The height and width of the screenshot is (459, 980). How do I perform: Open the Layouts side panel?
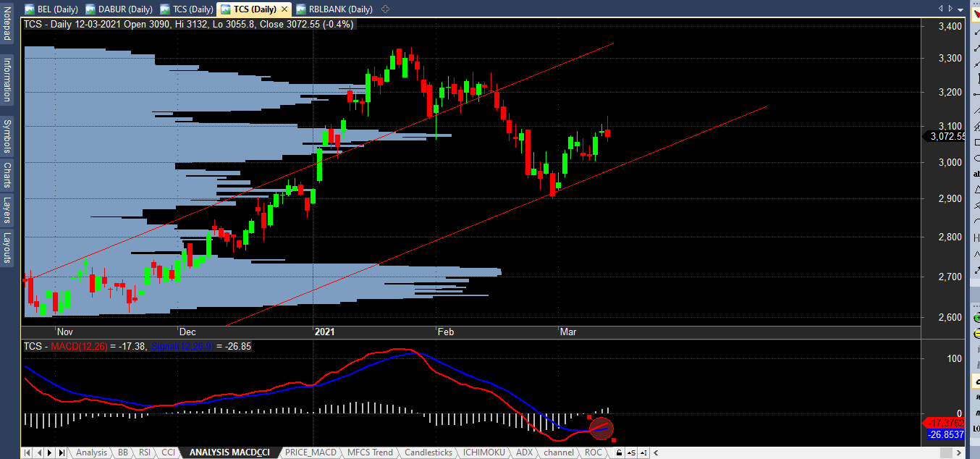coord(7,248)
